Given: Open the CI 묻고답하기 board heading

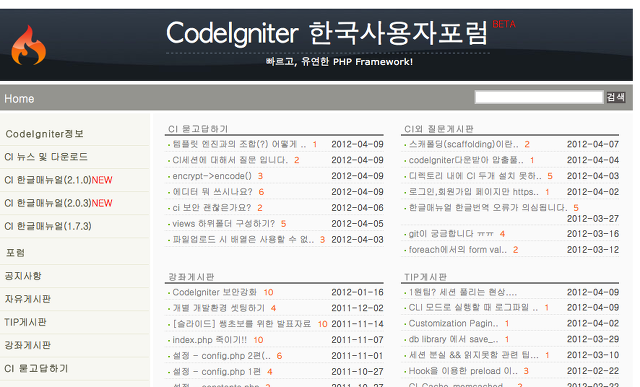Looking at the screenshot, I should [198, 129].
